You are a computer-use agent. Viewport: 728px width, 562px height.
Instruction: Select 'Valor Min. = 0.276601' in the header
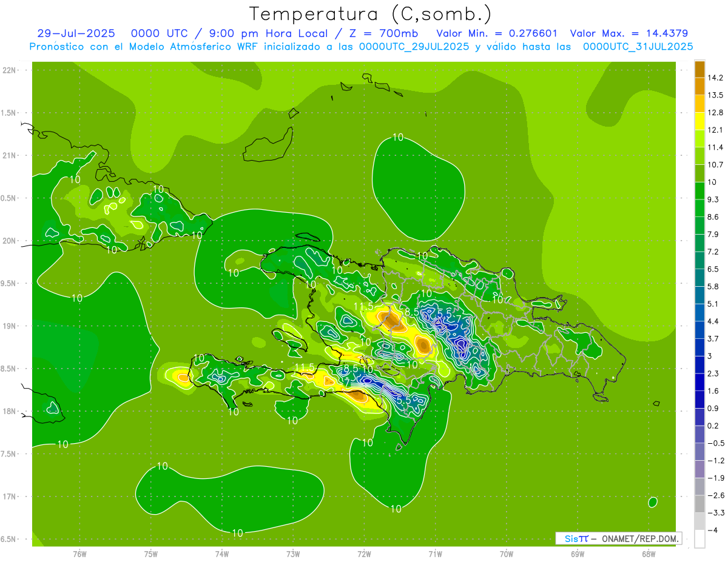point(497,33)
